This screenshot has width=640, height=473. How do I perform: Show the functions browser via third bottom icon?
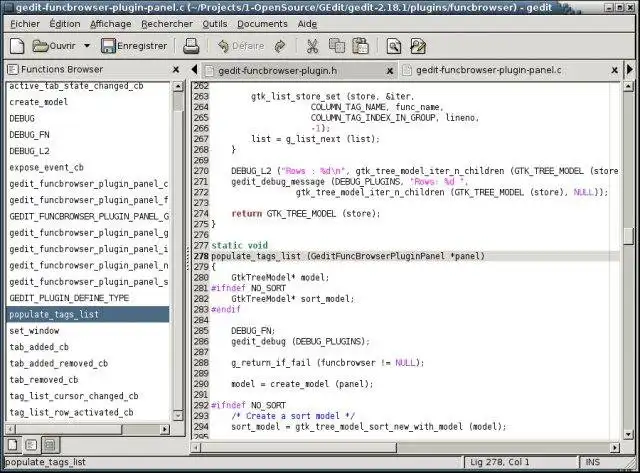[50, 444]
